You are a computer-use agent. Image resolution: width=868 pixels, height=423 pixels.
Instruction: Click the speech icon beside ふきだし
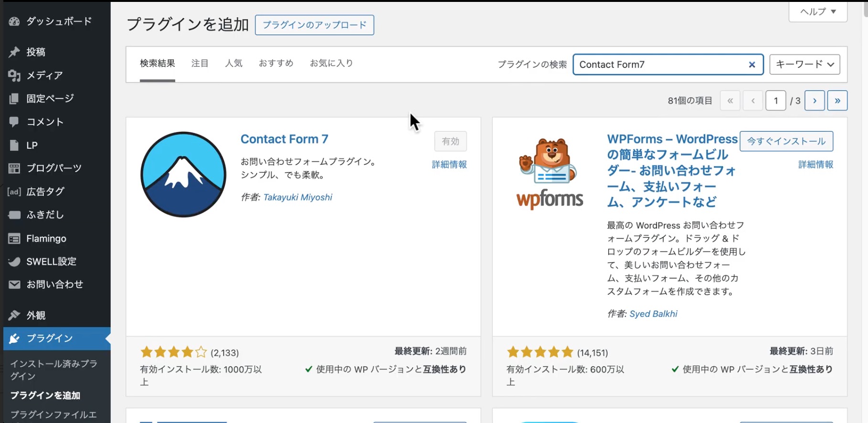coord(14,215)
